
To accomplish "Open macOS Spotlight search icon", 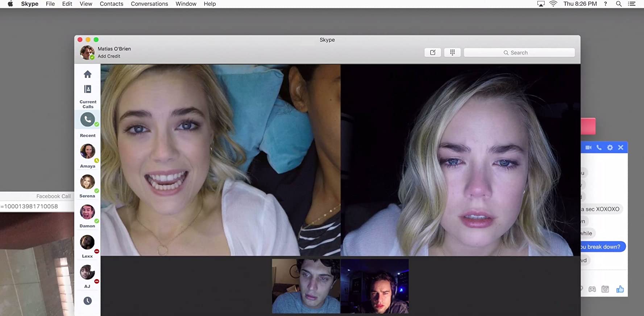I will point(619,4).
